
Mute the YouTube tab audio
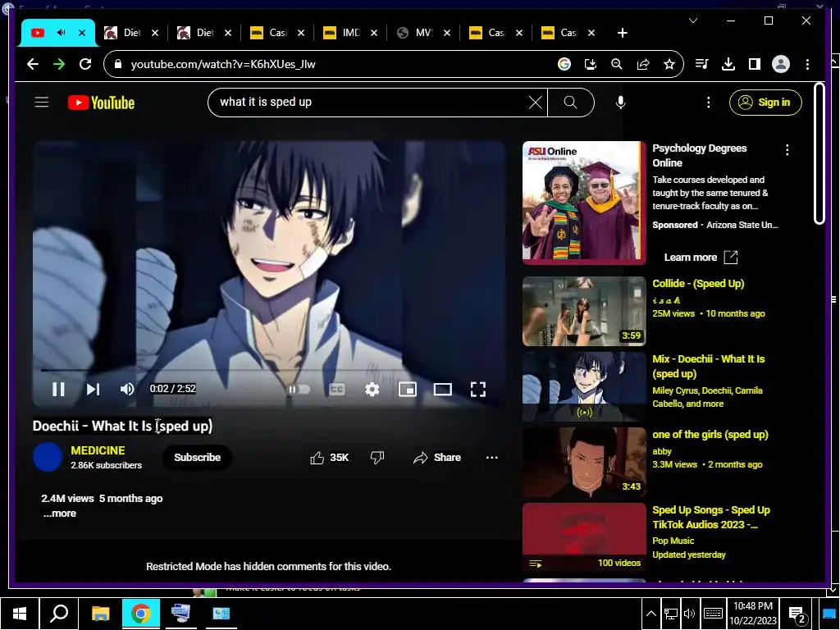pos(61,33)
